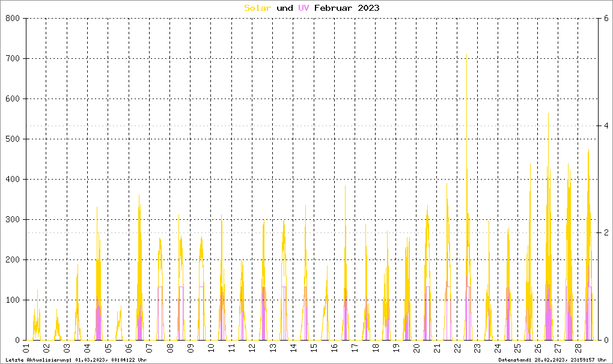Viewport: 613px width, 364px height.
Task: Select day 01 on the x-axis
Action: click(26, 348)
